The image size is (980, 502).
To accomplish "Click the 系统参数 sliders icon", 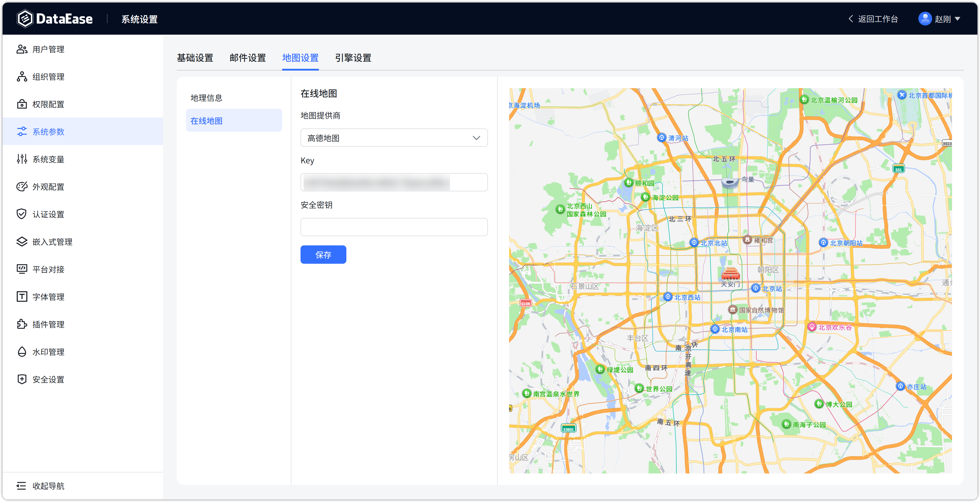I will click(x=22, y=132).
